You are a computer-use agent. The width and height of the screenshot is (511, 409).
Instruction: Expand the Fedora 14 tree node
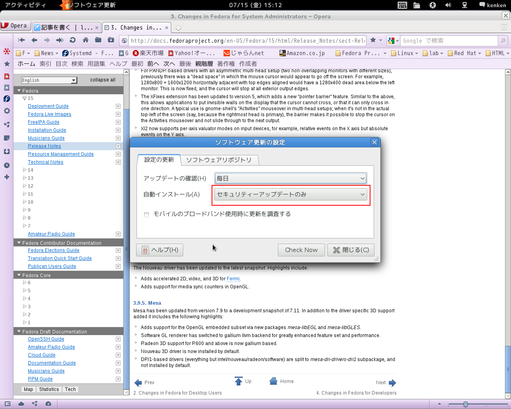click(24, 170)
